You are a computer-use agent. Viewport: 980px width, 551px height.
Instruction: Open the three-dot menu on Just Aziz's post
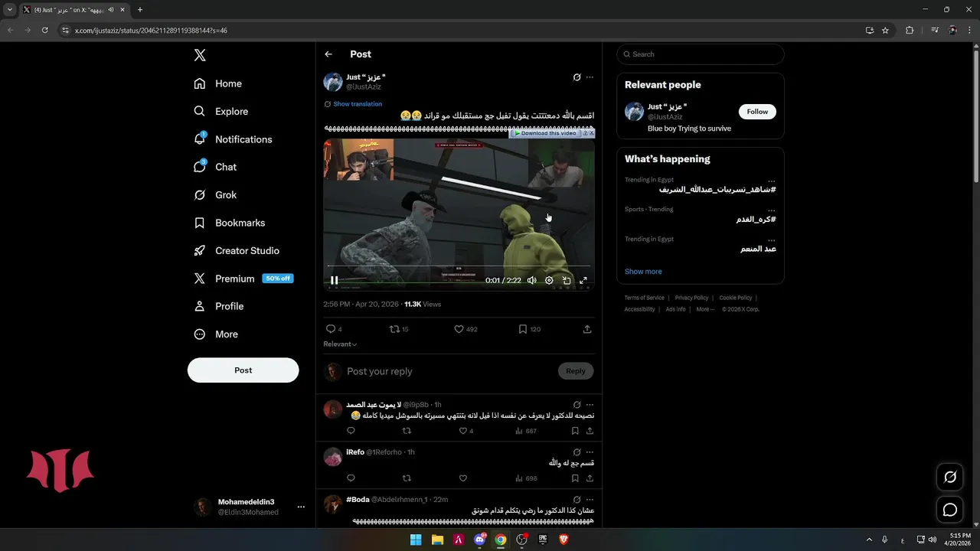coord(590,77)
